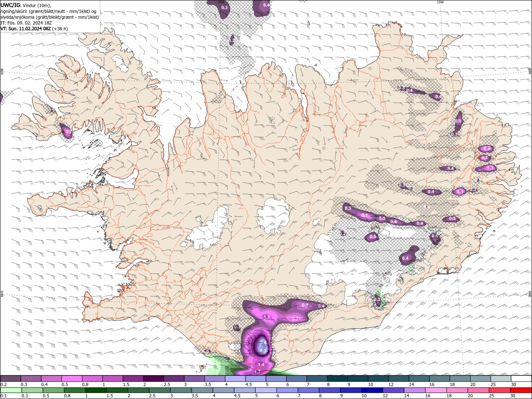The height and width of the screenshot is (399, 532).
Task: Select the bright pink 0.5 swatch in top scale
Action: (x=71, y=379)
